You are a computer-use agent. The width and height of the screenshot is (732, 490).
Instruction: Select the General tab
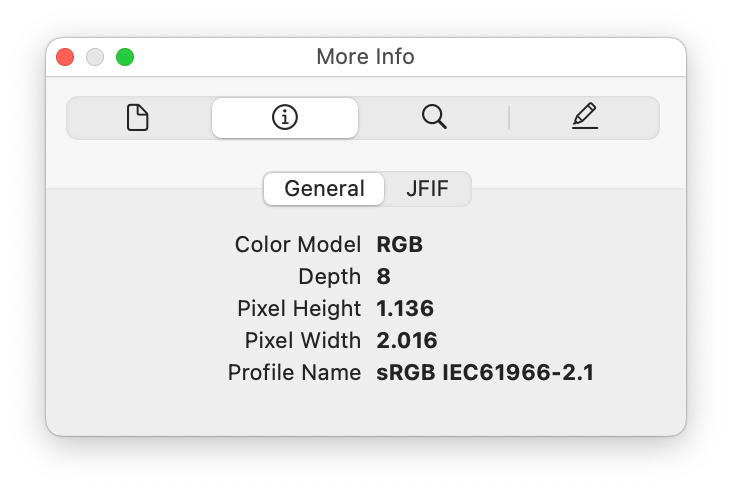pyautogui.click(x=324, y=189)
